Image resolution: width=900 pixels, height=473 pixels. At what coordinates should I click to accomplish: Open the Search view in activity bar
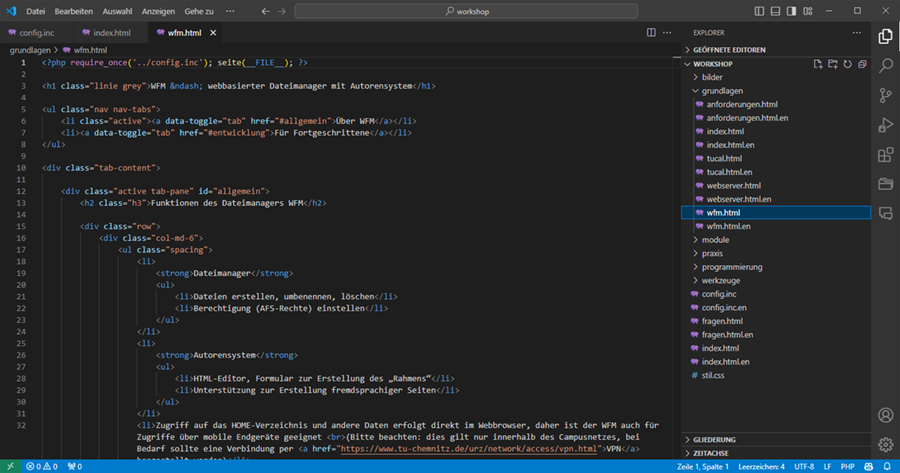(885, 66)
